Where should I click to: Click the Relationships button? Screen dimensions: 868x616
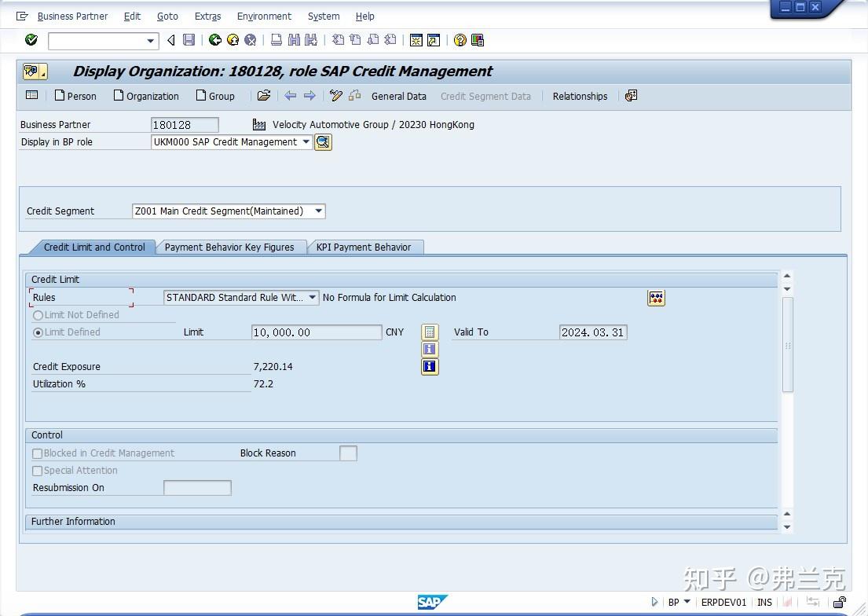[580, 96]
